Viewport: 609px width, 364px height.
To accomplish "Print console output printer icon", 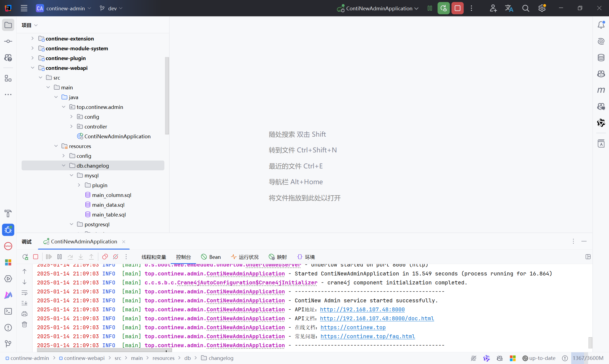I will pos(24,314).
